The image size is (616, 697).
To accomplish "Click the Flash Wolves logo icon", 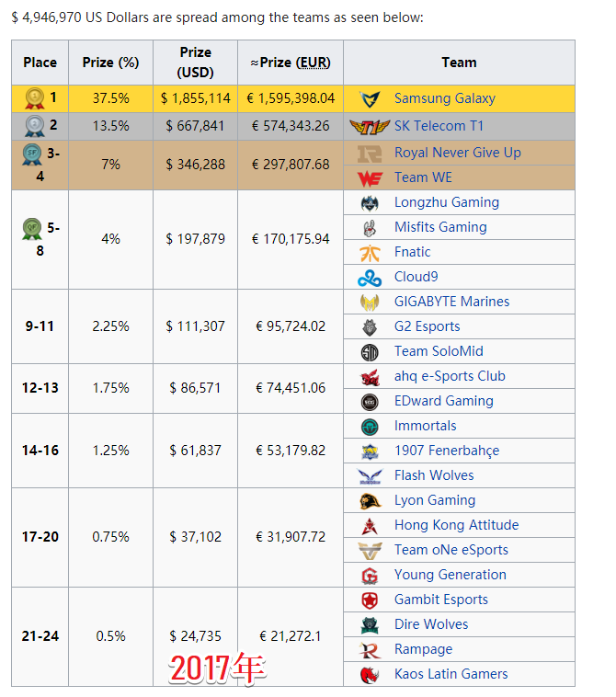I will (x=370, y=475).
